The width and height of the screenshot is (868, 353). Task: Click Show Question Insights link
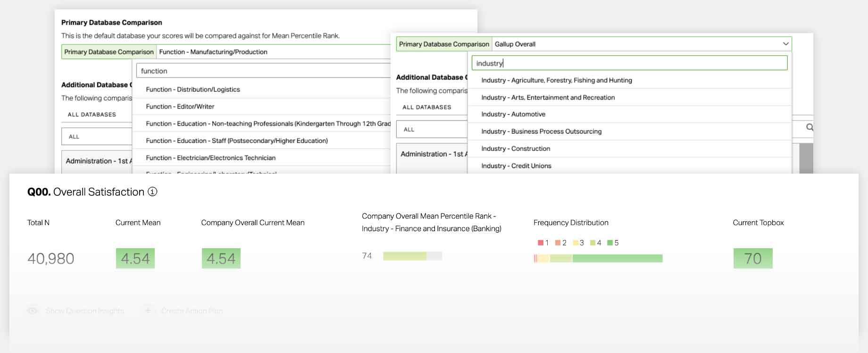point(85,311)
